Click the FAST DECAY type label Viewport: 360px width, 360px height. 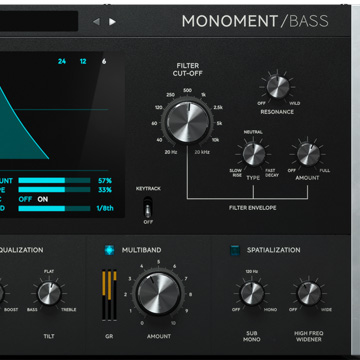pos(272,173)
